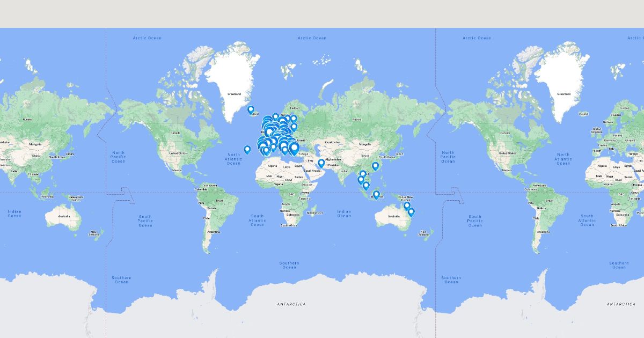Open the pin on Indonesia's Java area
644x338 pixels.
376,195
